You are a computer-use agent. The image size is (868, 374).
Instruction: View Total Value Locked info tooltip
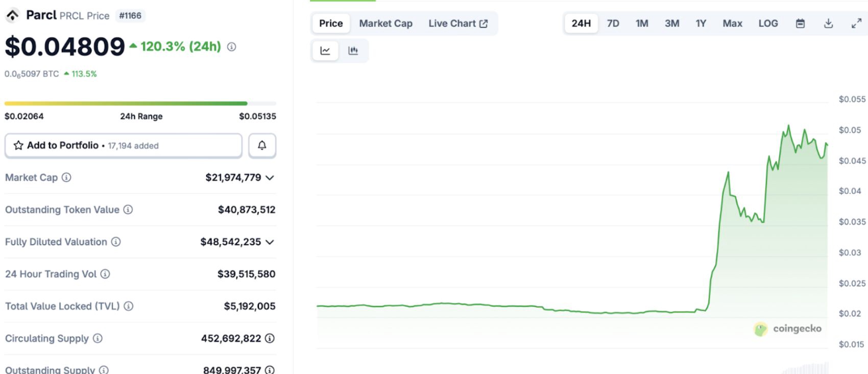(129, 306)
